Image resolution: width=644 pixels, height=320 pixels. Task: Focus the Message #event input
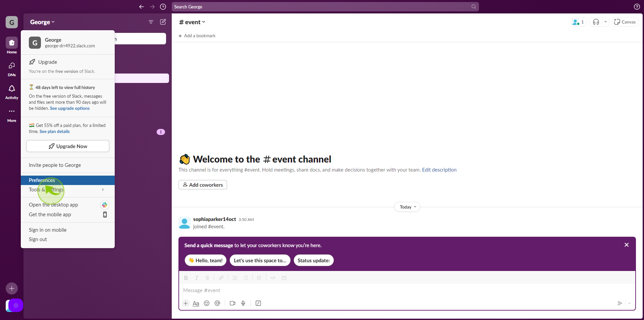point(407,290)
